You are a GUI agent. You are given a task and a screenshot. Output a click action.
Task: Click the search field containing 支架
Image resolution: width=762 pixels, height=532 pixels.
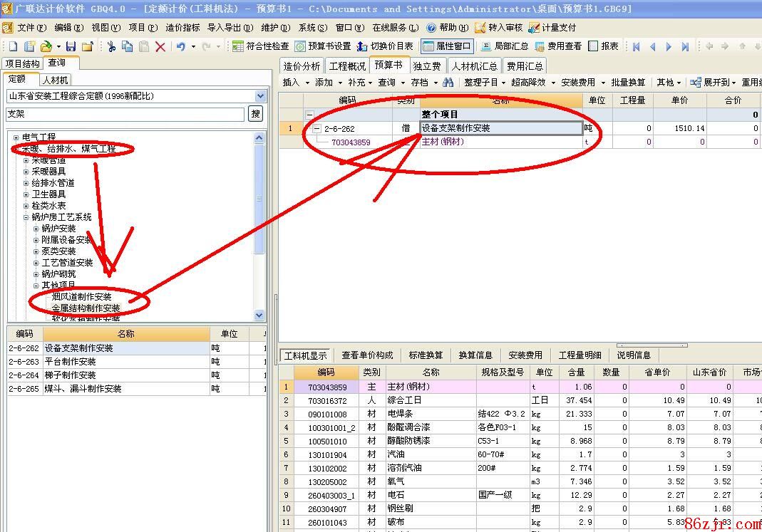[125, 114]
